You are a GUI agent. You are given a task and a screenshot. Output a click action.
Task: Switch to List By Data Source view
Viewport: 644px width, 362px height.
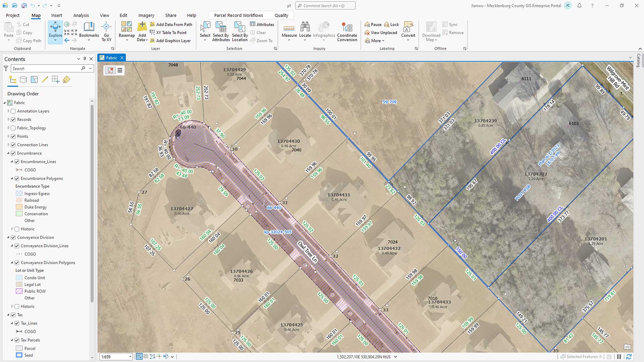click(x=23, y=80)
